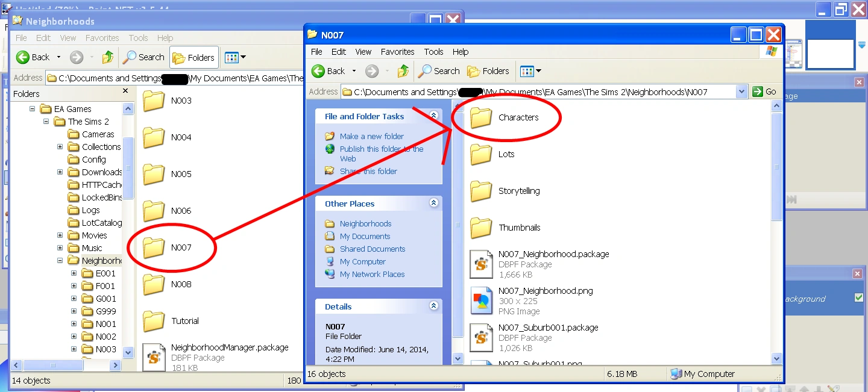Image resolution: width=868 pixels, height=392 pixels.
Task: Select the Characters folder icon
Action: 481,117
